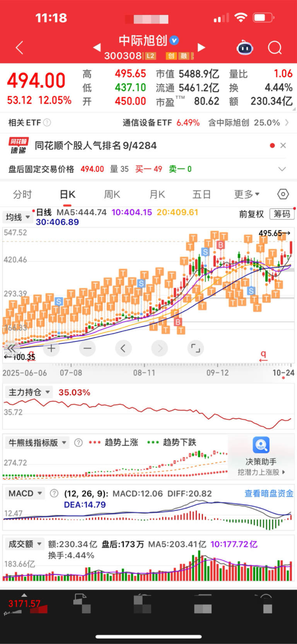Image resolution: width=297 pixels, height=644 pixels.
Task: Open the robot AI assistant icon
Action: (x=245, y=48)
